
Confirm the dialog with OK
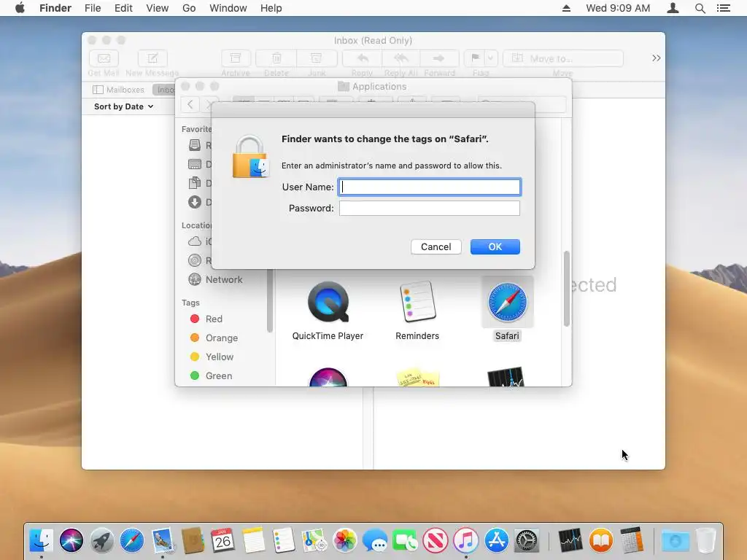click(x=495, y=246)
